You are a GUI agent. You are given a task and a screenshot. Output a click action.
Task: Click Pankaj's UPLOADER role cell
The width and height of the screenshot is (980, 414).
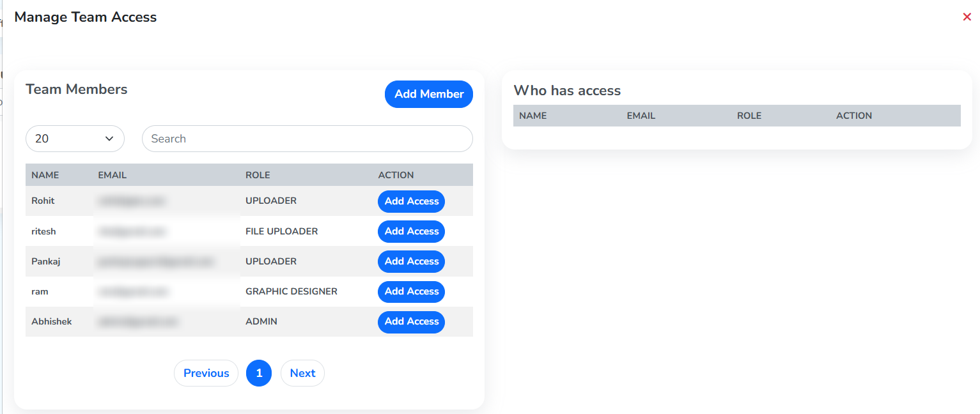(271, 261)
